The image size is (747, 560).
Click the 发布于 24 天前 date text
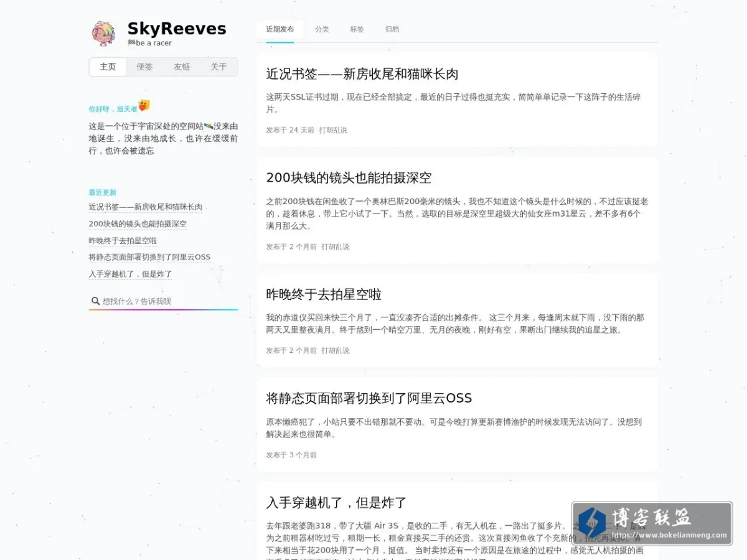[x=290, y=130]
